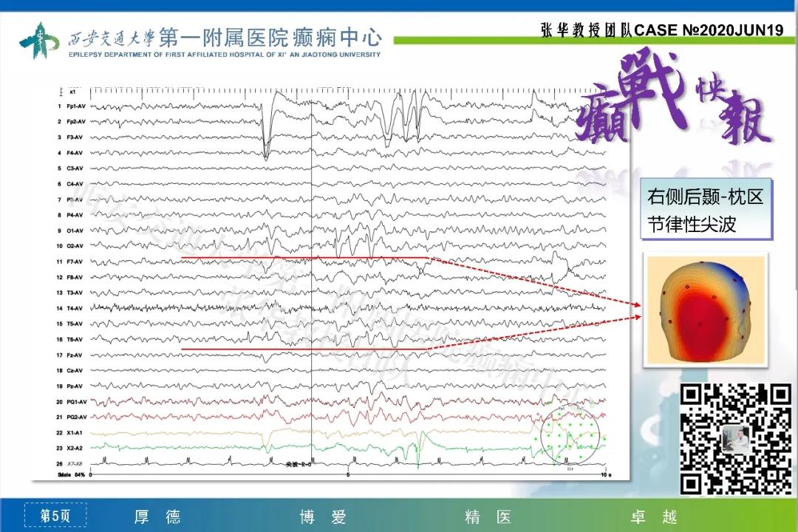Click the 3D head topographic map
This screenshot has height=532, width=798.
point(705,309)
